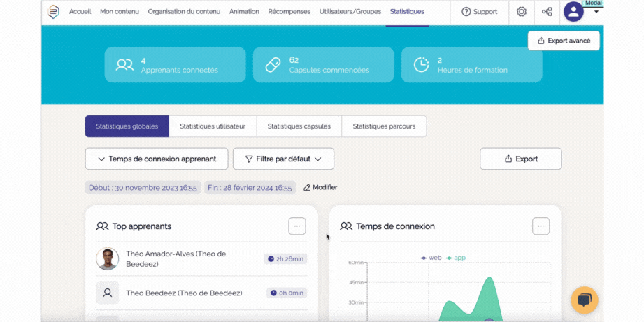The width and height of the screenshot is (644, 322).
Task: Click the organization tree icon
Action: [x=547, y=12]
